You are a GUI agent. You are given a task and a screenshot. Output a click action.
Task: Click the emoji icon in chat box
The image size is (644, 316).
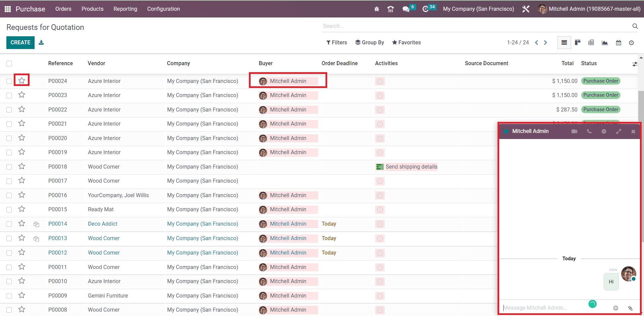615,308
